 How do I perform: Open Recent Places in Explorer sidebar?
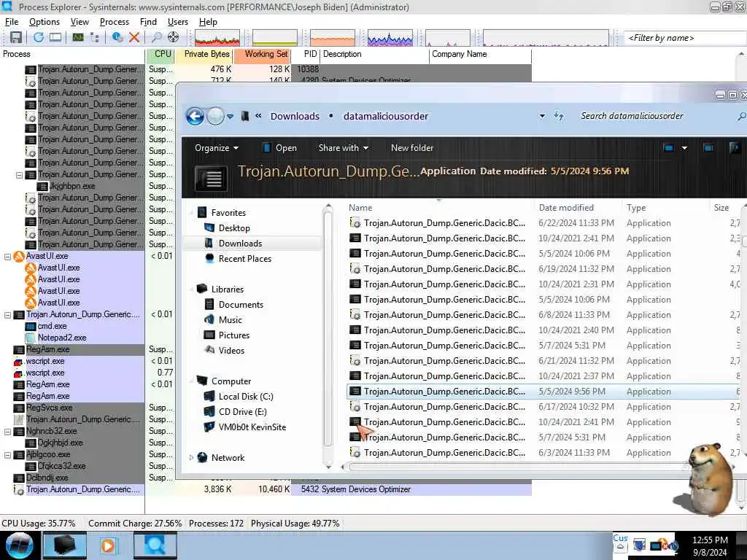point(245,259)
